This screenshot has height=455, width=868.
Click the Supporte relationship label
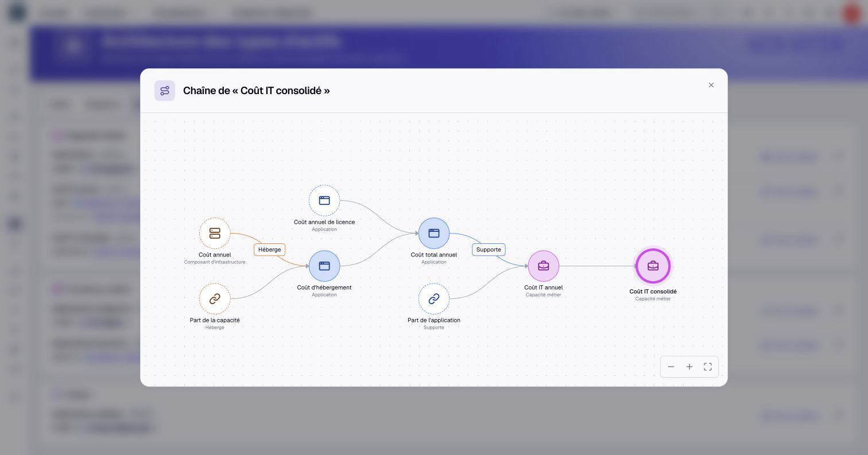pos(489,250)
